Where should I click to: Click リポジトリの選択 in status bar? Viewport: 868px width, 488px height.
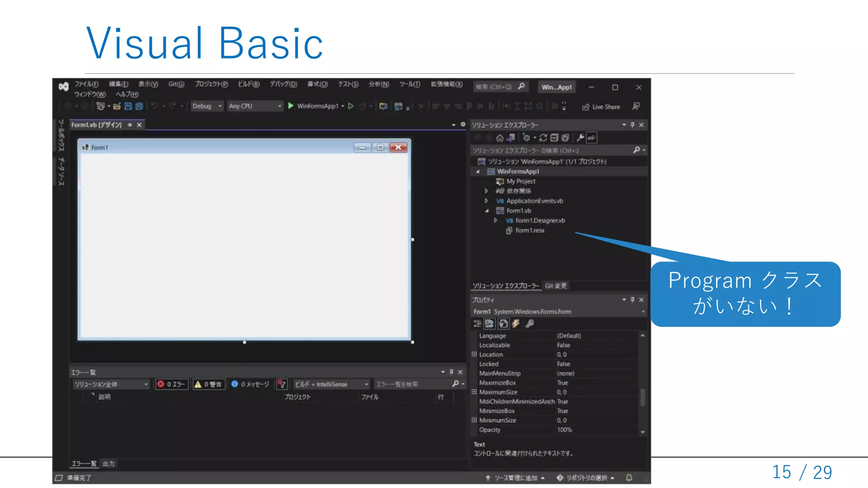pos(585,478)
